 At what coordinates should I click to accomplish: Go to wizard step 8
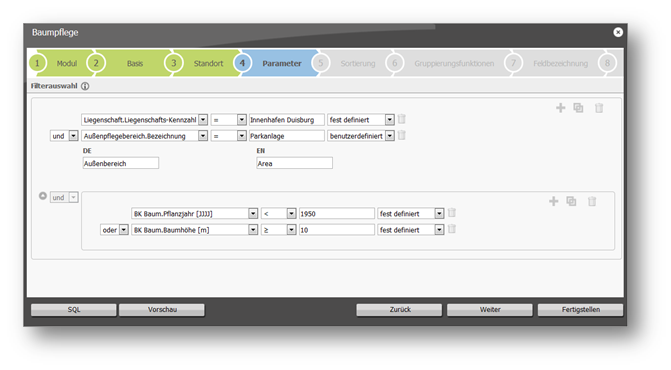pos(608,63)
